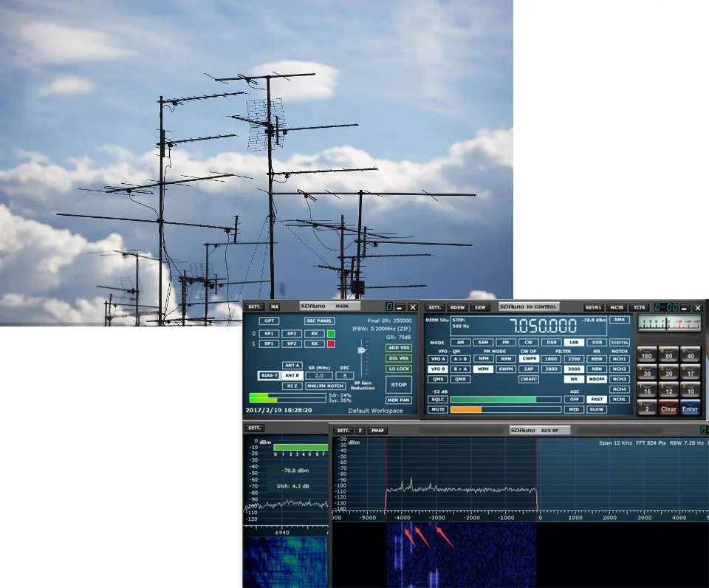Click DEL VRX button
709x588 pixels.
pos(398,358)
